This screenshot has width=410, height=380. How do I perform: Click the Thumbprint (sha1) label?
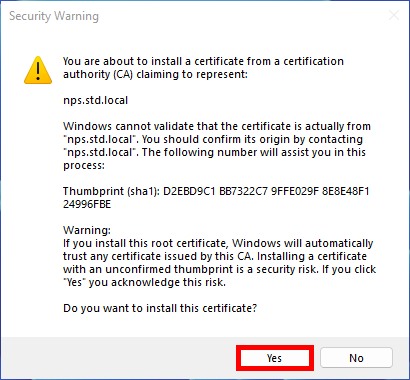(x=112, y=191)
